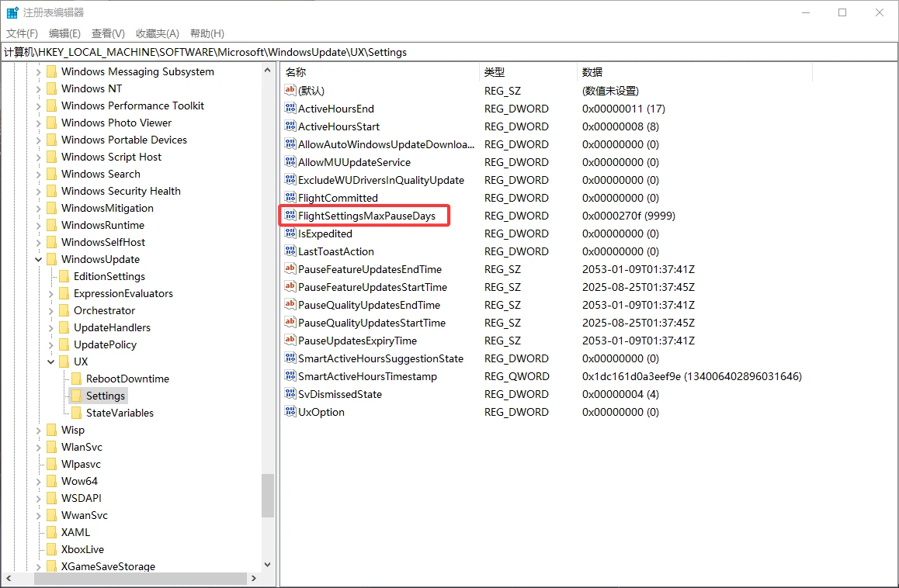Screen dimensions: 899x588
Task: Click the RebootDowntime folder icon
Action: 76,379
